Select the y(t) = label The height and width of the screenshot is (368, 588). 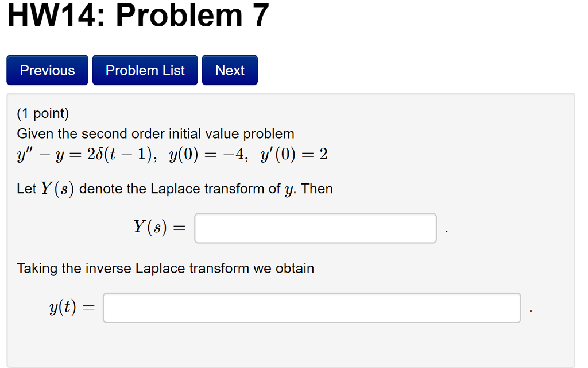tap(72, 306)
